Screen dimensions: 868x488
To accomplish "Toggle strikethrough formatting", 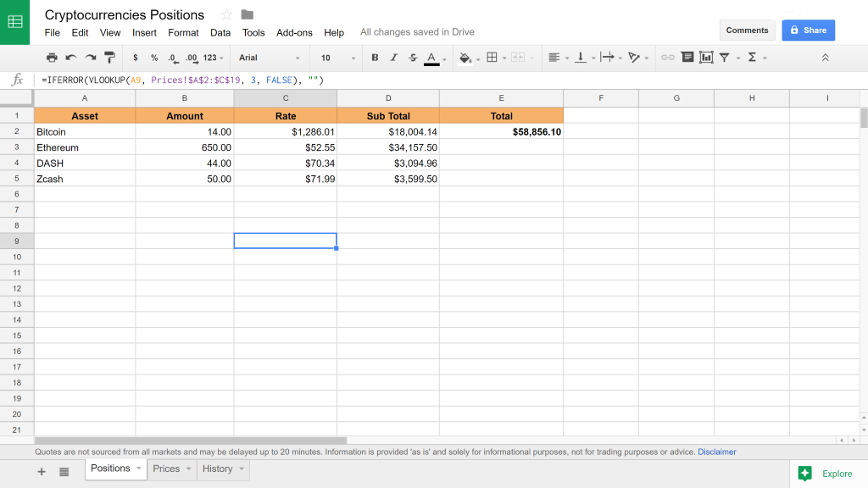I will (x=413, y=58).
